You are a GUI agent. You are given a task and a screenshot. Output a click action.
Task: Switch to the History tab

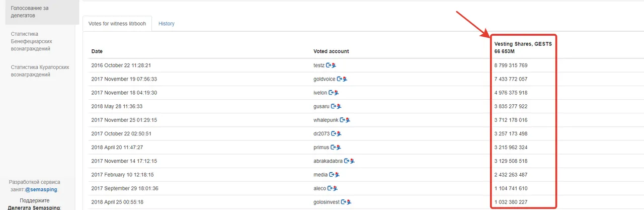(x=167, y=24)
